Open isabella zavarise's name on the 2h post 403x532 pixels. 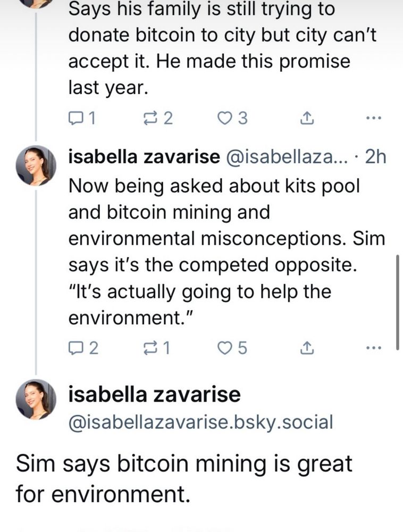pyautogui.click(x=144, y=157)
